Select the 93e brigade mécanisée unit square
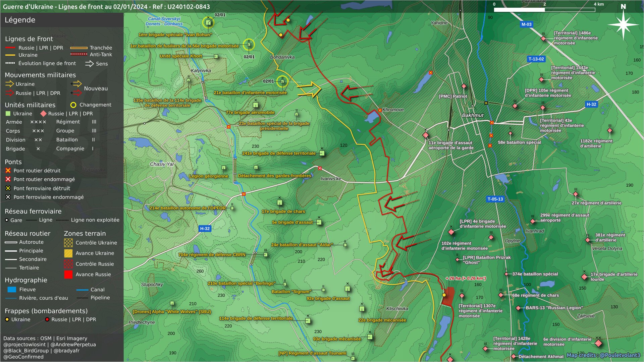The width and height of the screenshot is (644, 362). pos(370,337)
